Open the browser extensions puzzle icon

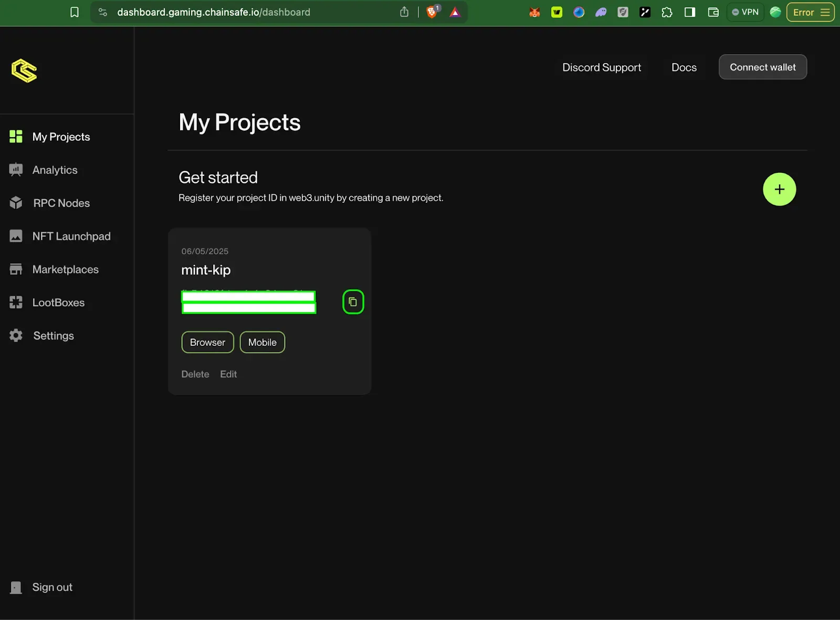pyautogui.click(x=667, y=12)
